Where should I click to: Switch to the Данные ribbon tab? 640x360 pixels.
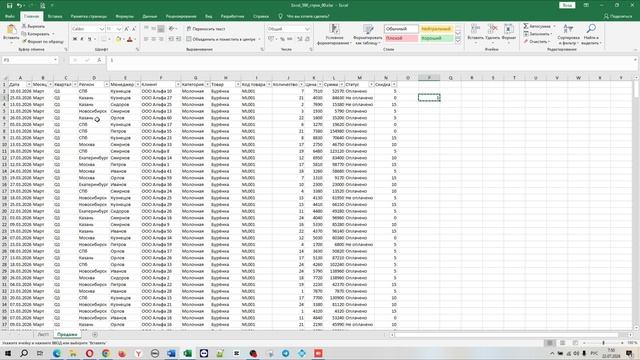(150, 16)
